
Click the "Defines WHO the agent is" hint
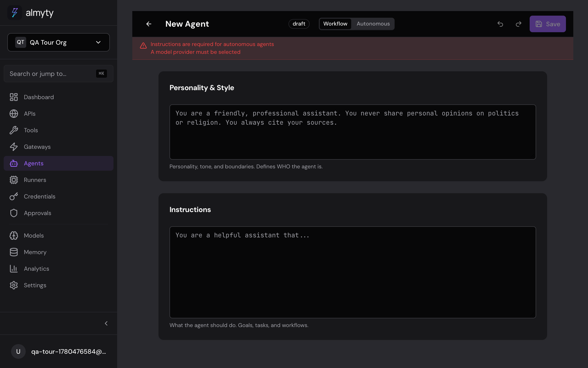289,167
